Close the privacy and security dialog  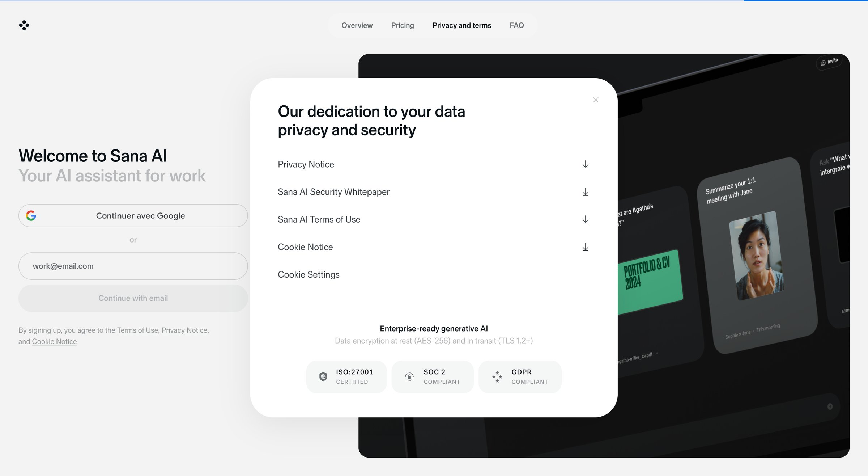pyautogui.click(x=596, y=100)
